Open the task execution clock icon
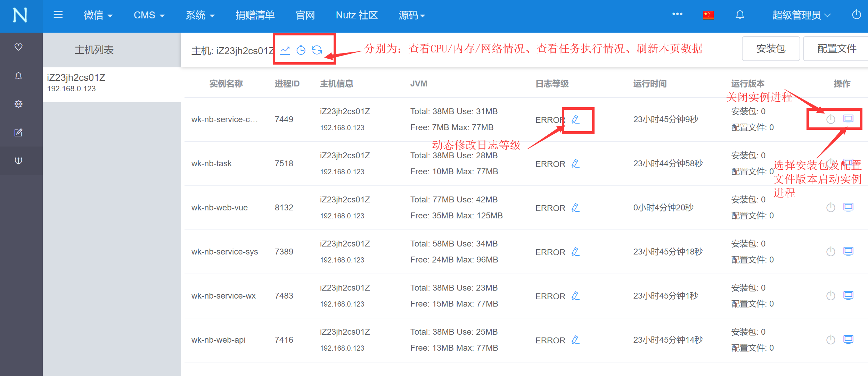 pos(301,50)
